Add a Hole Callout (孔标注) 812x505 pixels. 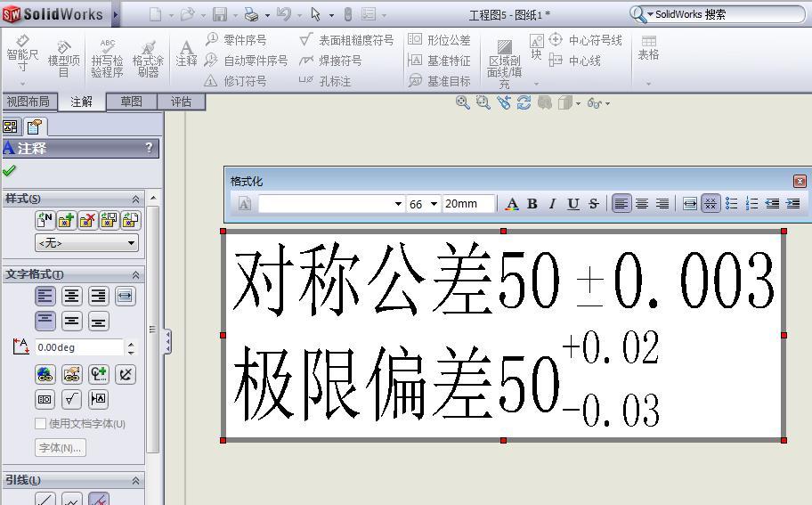tap(325, 81)
